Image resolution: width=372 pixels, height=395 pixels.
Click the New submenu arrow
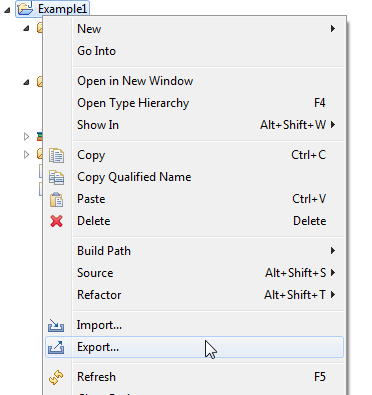[333, 29]
